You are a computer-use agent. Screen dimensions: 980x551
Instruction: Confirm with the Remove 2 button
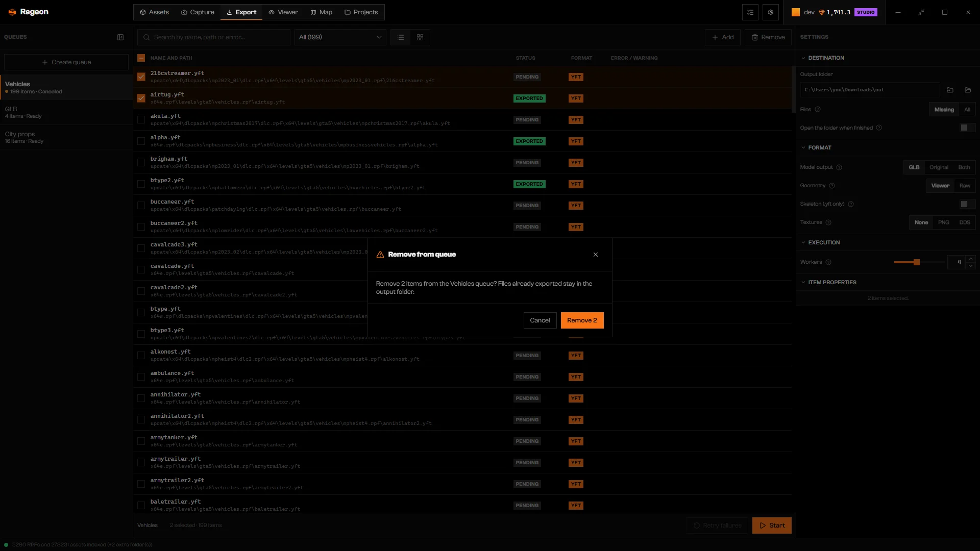582,320
